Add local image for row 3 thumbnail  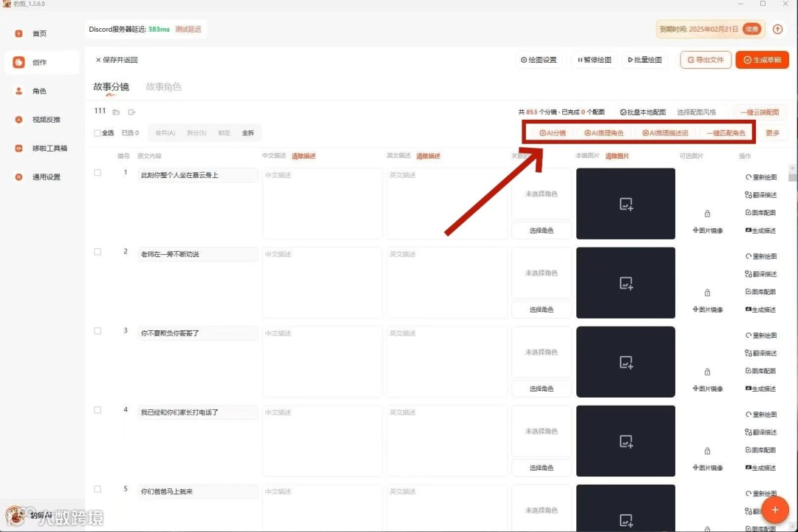click(626, 362)
